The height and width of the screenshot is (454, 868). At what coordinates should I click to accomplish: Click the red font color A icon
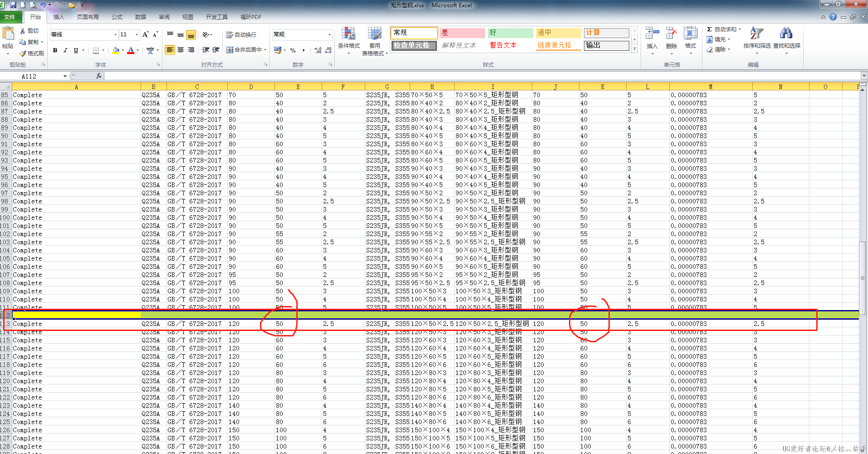coord(131,50)
